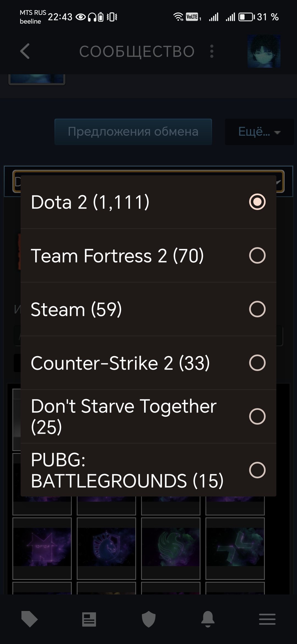The height and width of the screenshot is (644, 297).
Task: Tap the profile avatar in header
Action: pyautogui.click(x=264, y=51)
